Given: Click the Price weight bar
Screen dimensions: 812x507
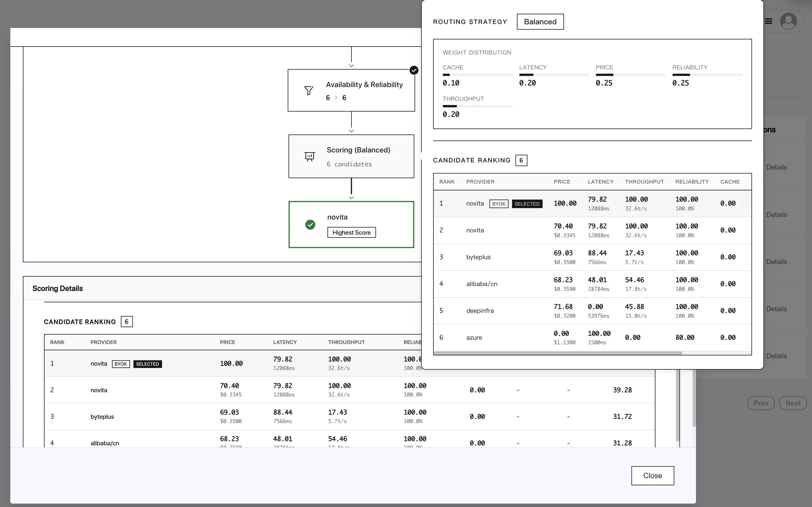Looking at the screenshot, I should coord(630,75).
